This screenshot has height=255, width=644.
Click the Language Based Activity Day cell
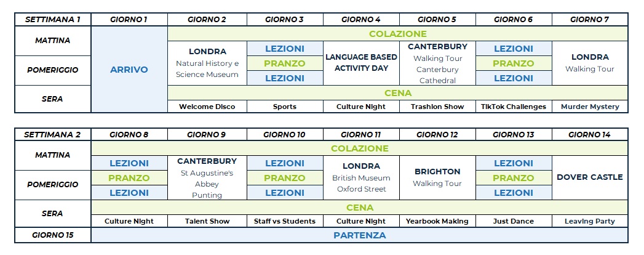pyautogui.click(x=361, y=63)
